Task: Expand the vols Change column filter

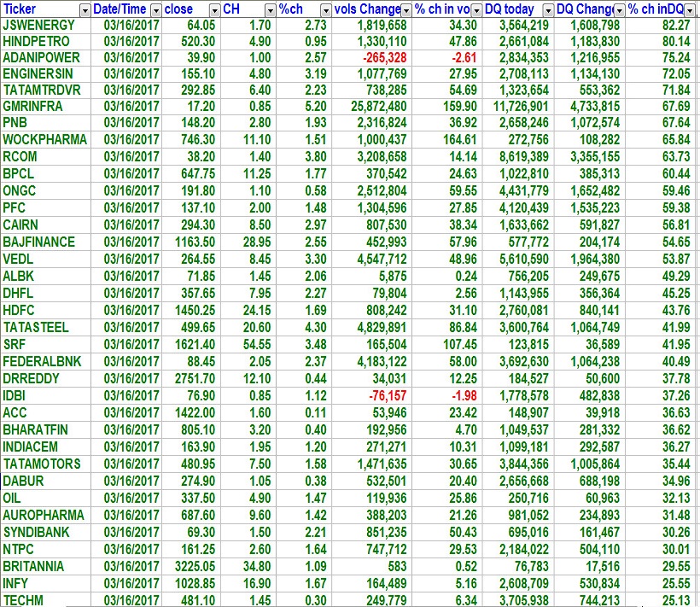Action: coord(407,10)
